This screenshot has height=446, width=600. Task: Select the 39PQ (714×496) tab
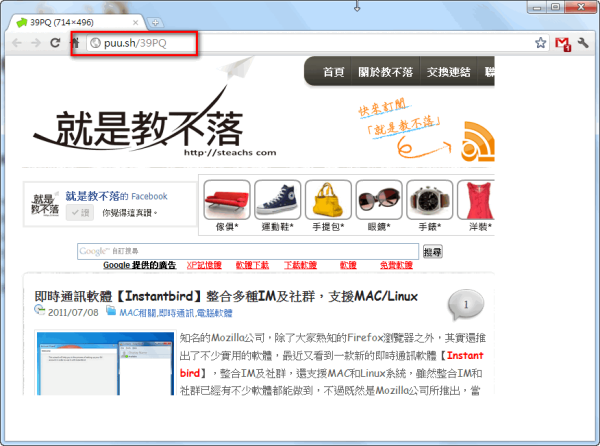(x=77, y=23)
